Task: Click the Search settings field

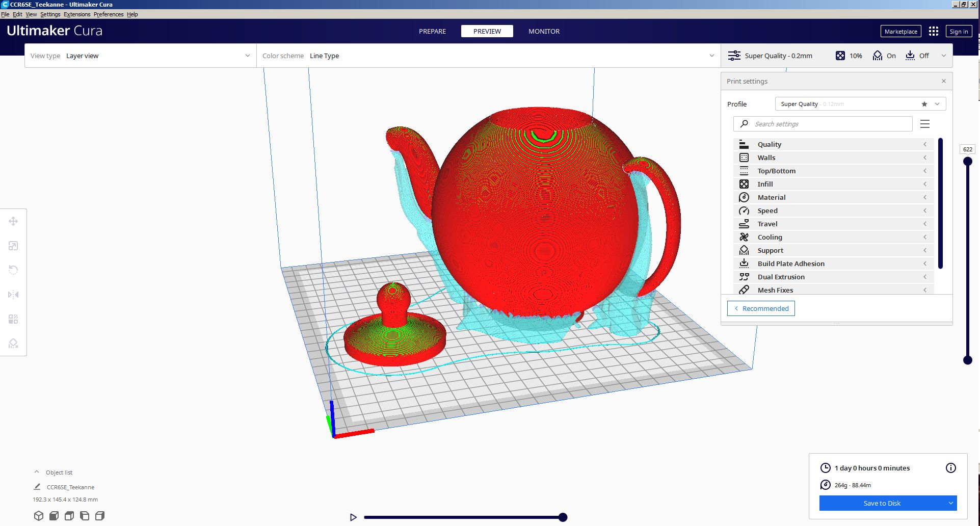Action: pyautogui.click(x=823, y=124)
